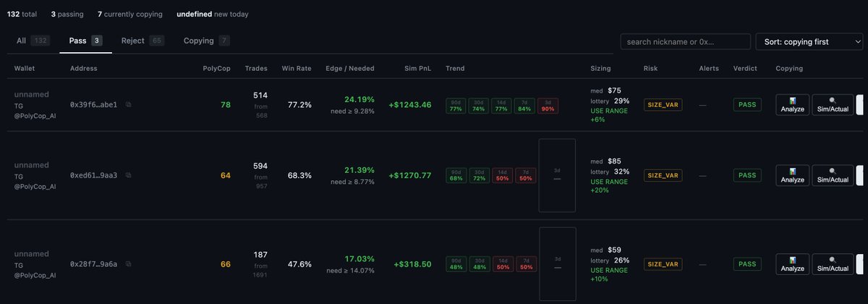
Task: Click the 3d 90% red trend badge
Action: [x=548, y=106]
